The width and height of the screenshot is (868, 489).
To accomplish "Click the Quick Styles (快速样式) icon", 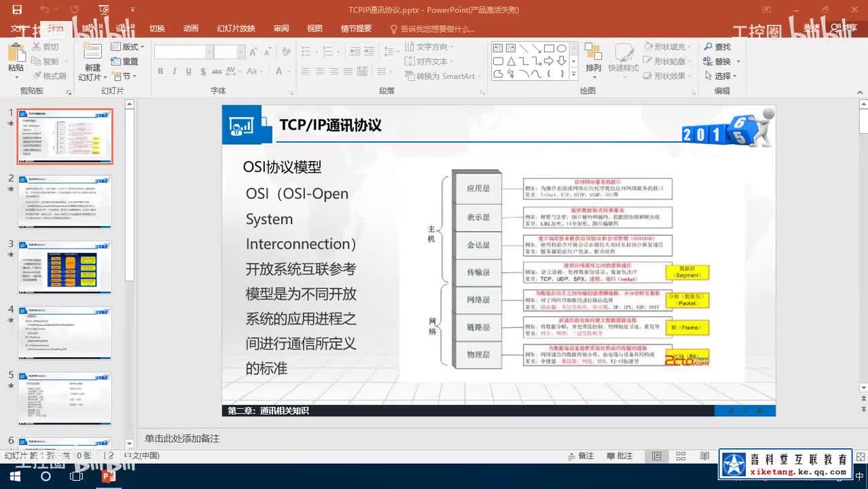I will pos(624,53).
